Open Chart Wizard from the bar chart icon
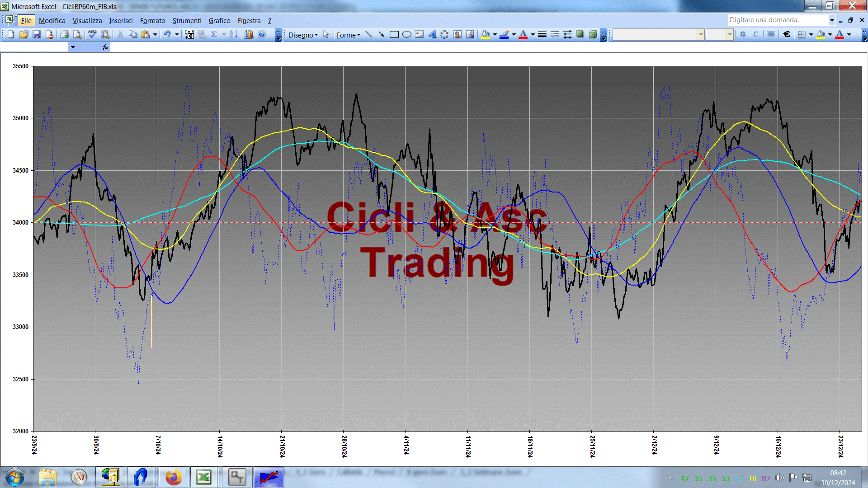The image size is (868, 488). click(249, 34)
